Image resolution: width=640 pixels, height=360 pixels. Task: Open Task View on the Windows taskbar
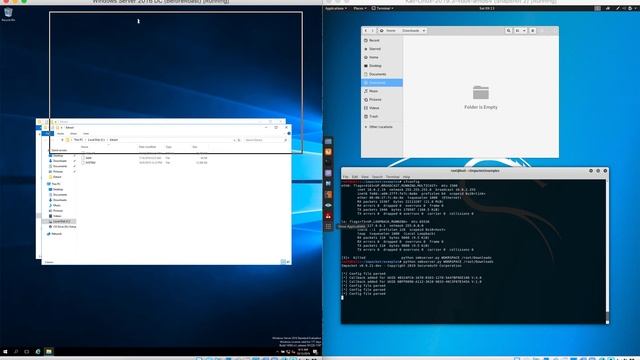click(27, 351)
